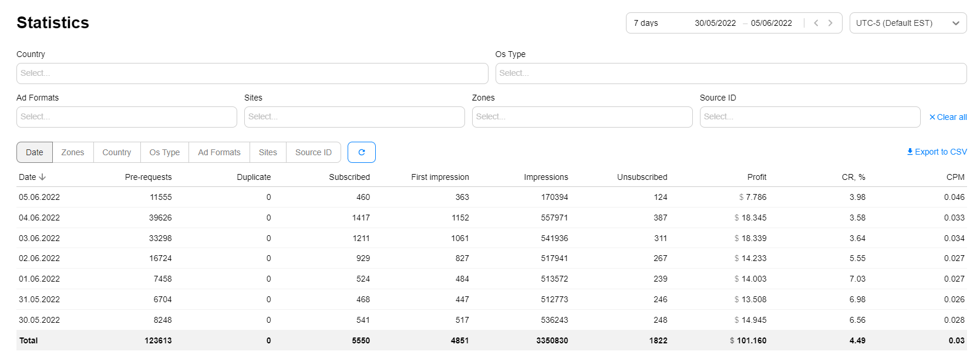Expand the Os Type filter dropdown

(730, 73)
